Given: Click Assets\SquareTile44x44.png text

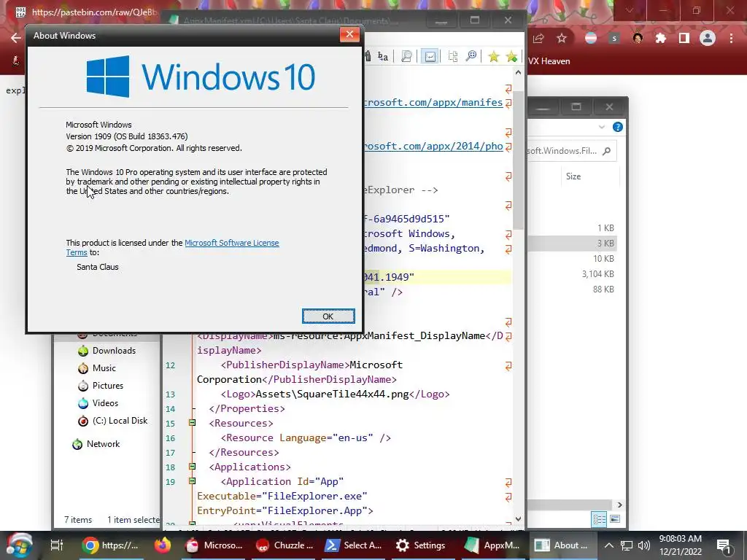Looking at the screenshot, I should pos(332,394).
